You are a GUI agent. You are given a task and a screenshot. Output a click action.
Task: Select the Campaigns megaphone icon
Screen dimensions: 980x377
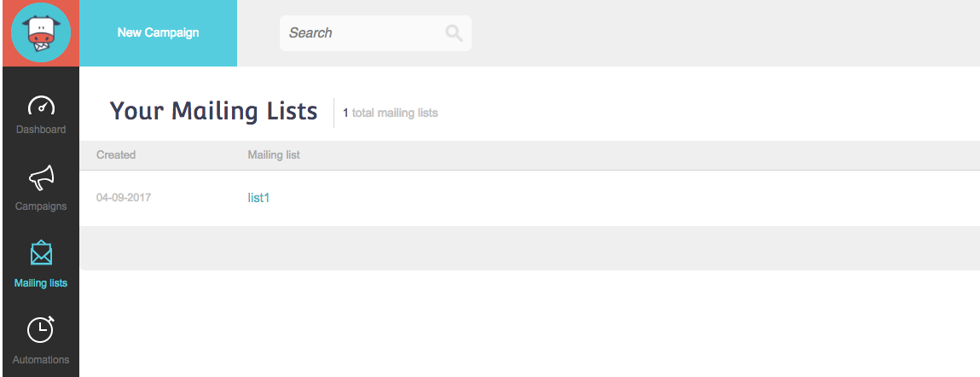41,178
